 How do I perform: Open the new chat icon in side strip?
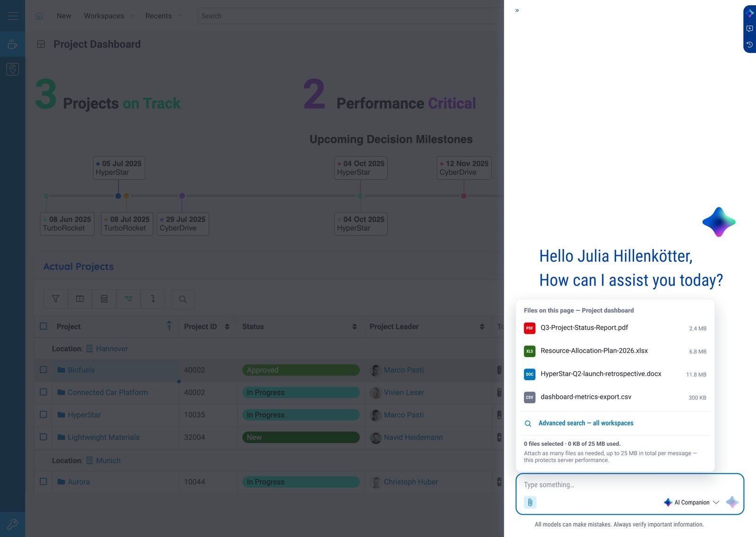[x=749, y=29]
